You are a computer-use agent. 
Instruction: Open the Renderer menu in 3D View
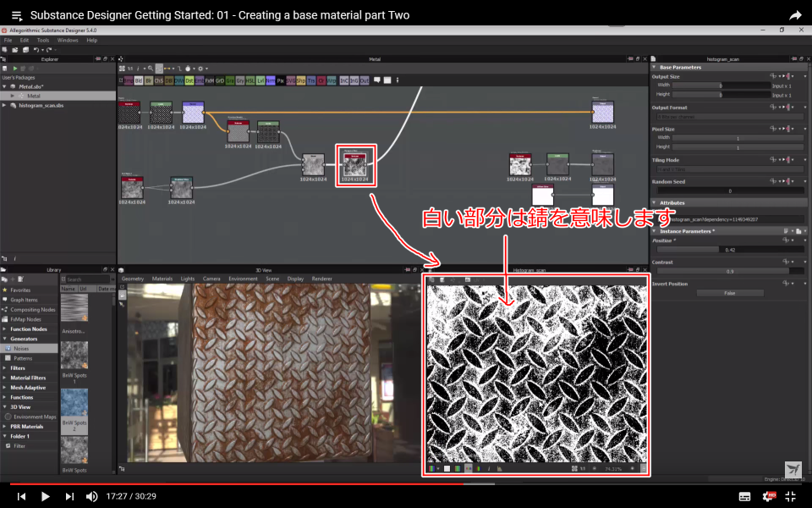[x=321, y=279]
